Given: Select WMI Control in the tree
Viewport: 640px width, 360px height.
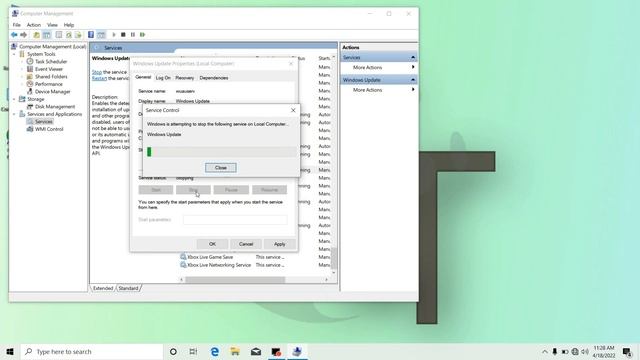Looking at the screenshot, I should point(49,129).
